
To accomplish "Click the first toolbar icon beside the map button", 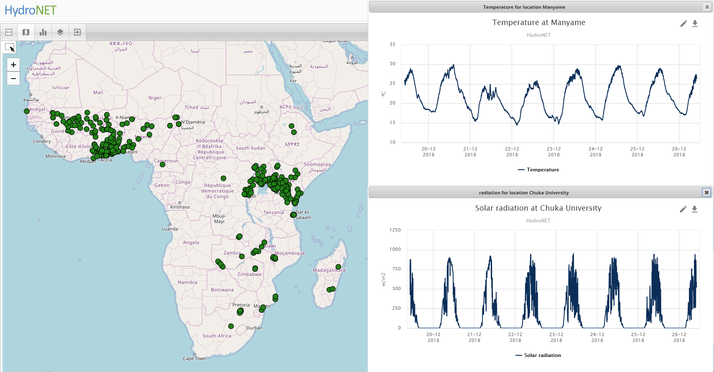I will 9,32.
